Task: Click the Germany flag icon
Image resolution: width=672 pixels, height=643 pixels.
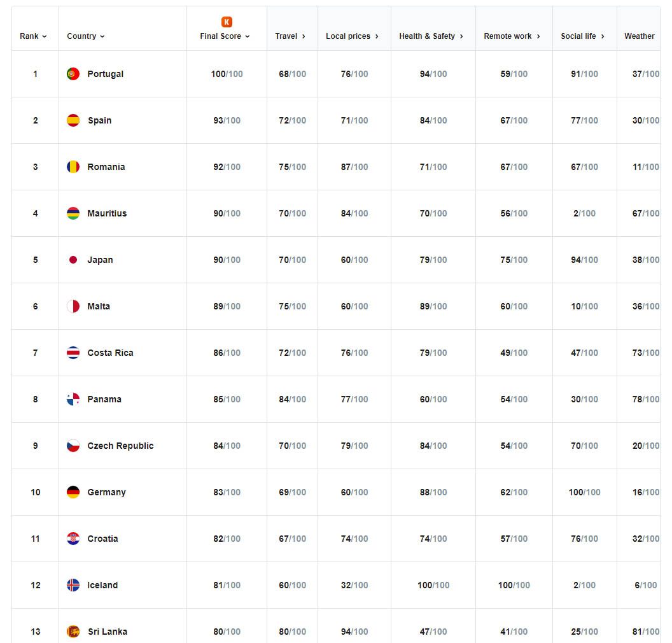Action: click(x=73, y=492)
